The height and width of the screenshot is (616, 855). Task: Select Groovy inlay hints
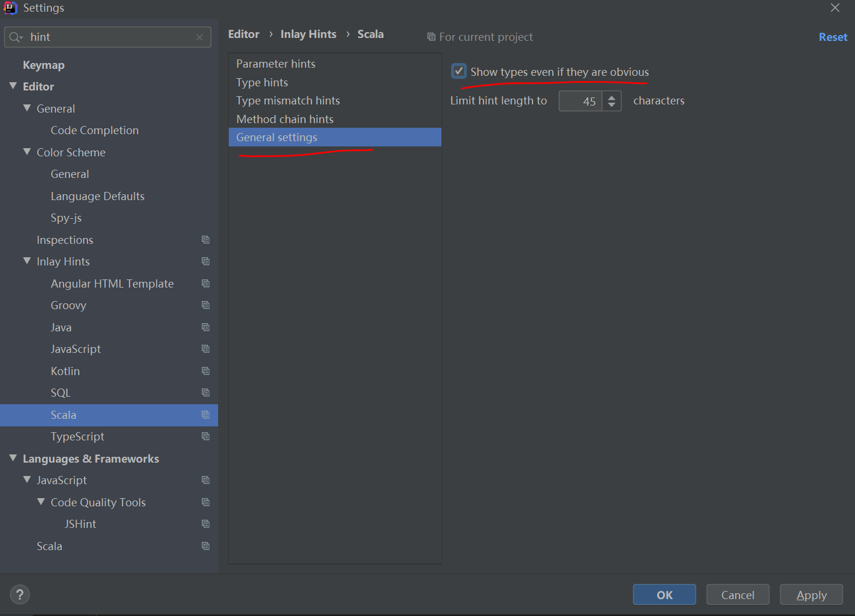68,305
